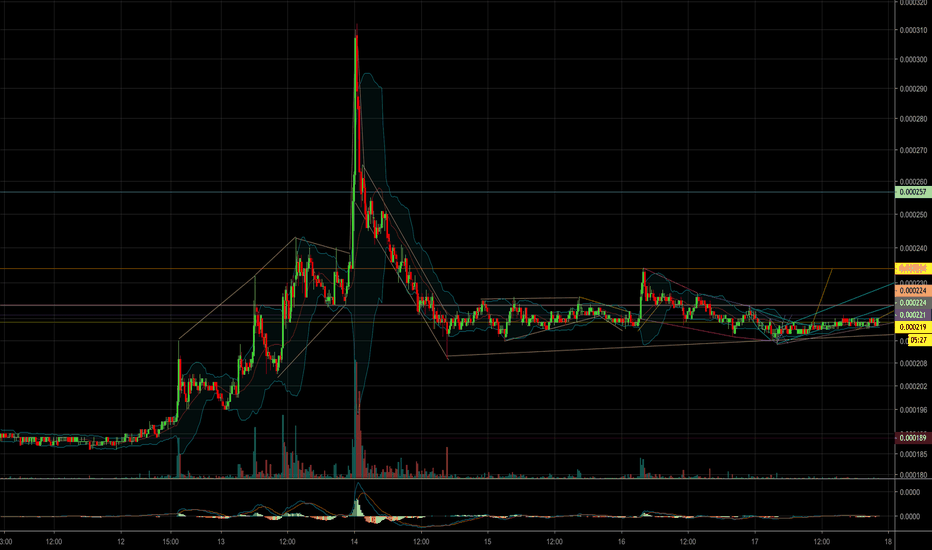The width and height of the screenshot is (932, 550).
Task: Click the MACD histogram peak below date 14
Action: tap(357, 508)
